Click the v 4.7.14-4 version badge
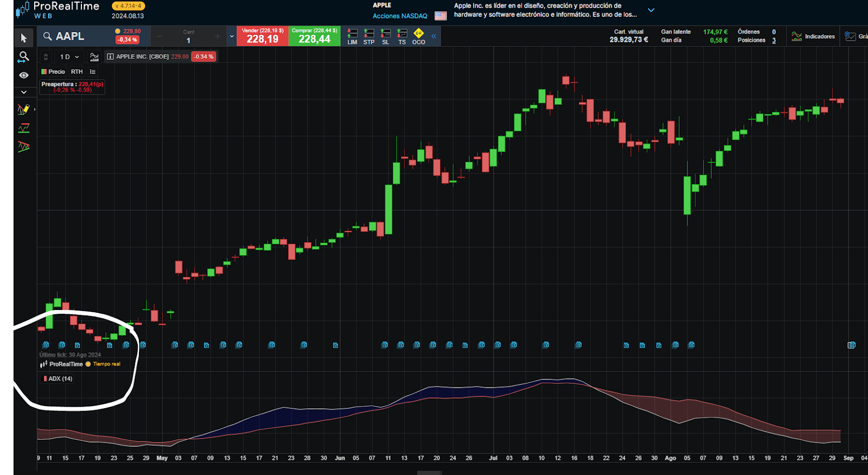The image size is (868, 475). click(x=128, y=6)
